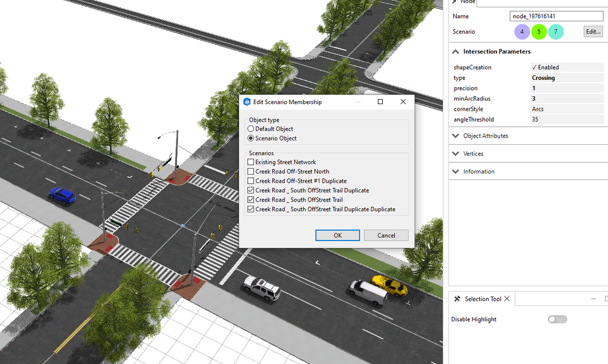608x364 pixels.
Task: Uncheck South OffStreet Trail Duplicate Duplicate scenario
Action: click(251, 209)
